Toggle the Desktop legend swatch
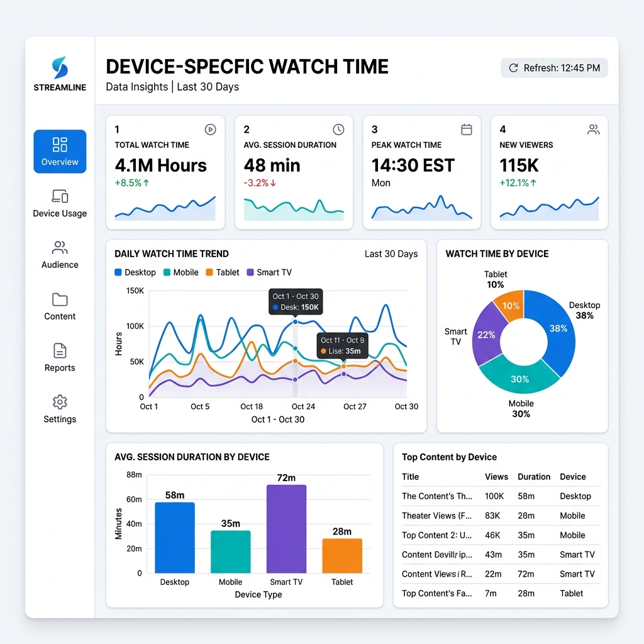Image resolution: width=644 pixels, height=644 pixels. (118, 272)
